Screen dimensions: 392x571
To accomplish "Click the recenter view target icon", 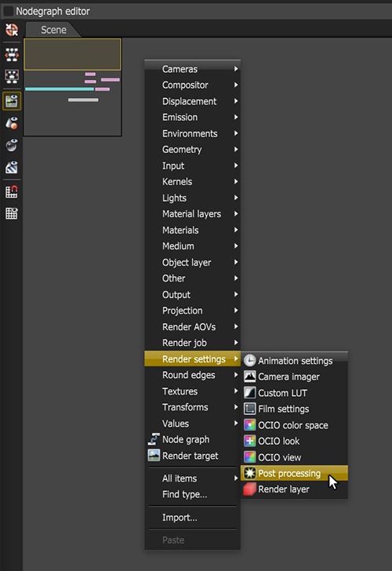I will 12,30.
